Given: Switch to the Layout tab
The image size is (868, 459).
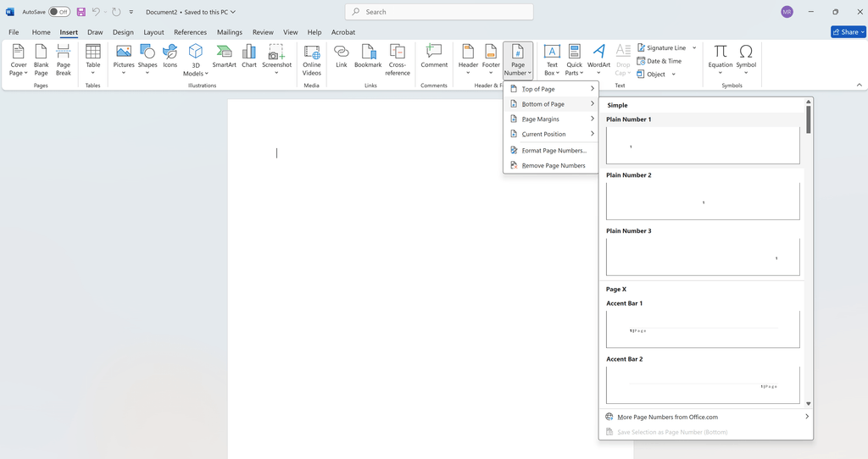Looking at the screenshot, I should coord(153,32).
